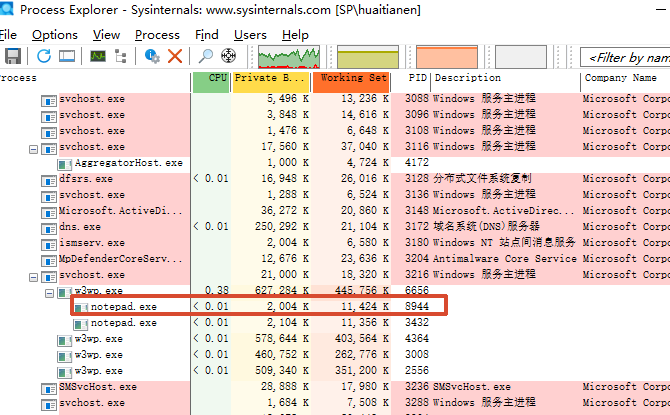Focus the Filter by name field
Image resolution: width=670 pixels, height=415 pixels.
[625, 57]
